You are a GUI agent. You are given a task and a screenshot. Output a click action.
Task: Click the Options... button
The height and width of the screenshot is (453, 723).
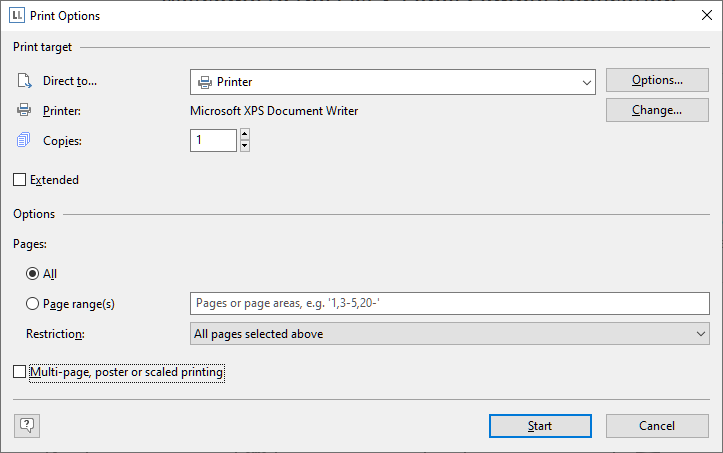point(657,80)
